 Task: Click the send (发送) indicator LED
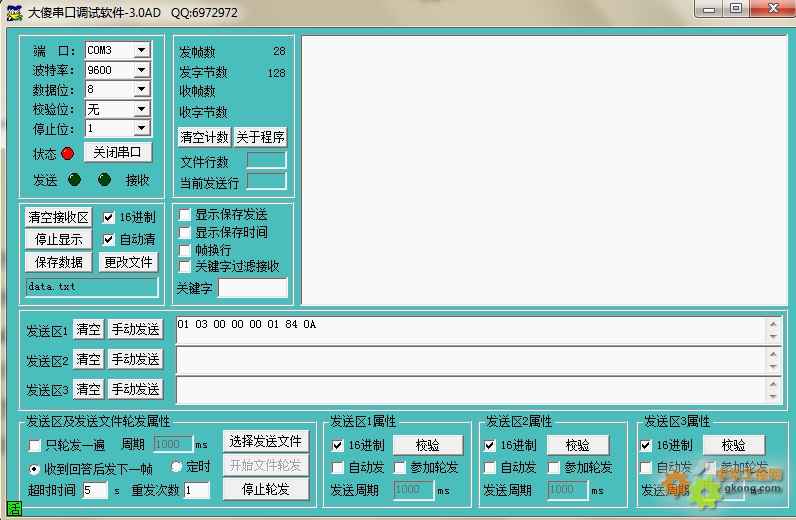[x=75, y=179]
